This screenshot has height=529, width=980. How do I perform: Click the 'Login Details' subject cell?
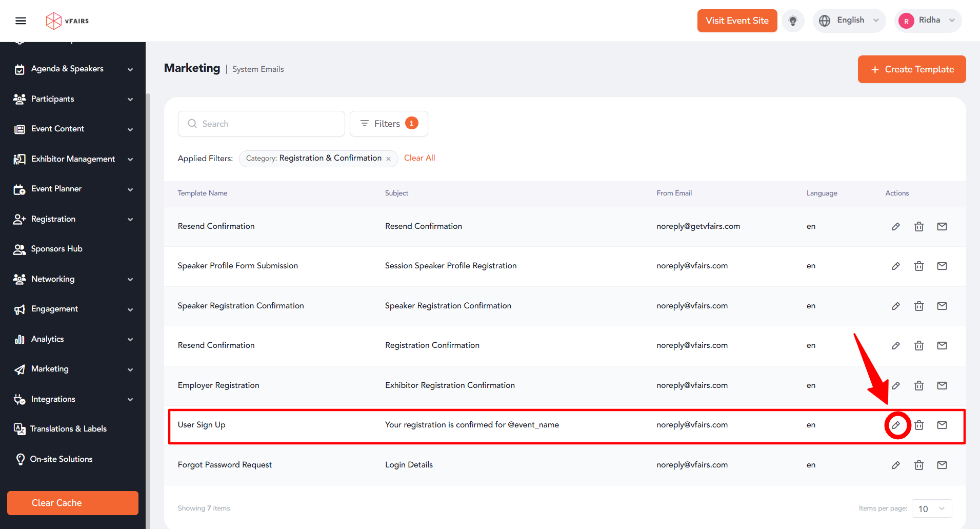(x=409, y=465)
